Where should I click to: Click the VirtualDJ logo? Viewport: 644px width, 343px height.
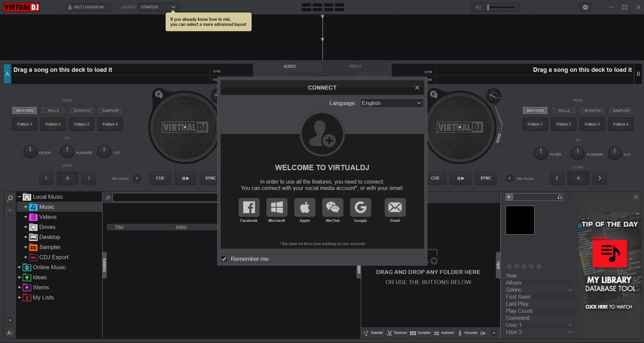(x=22, y=7)
